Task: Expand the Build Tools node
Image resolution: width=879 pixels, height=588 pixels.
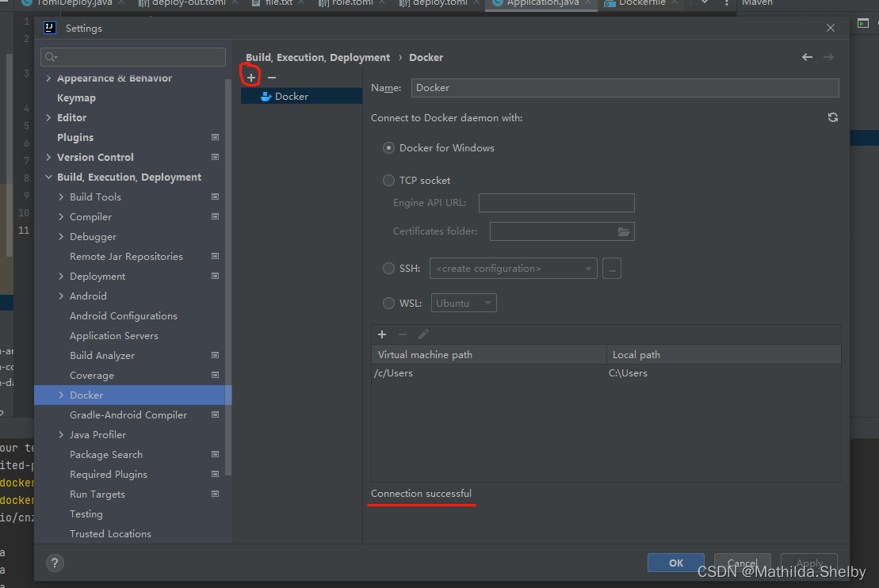Action: click(x=61, y=197)
